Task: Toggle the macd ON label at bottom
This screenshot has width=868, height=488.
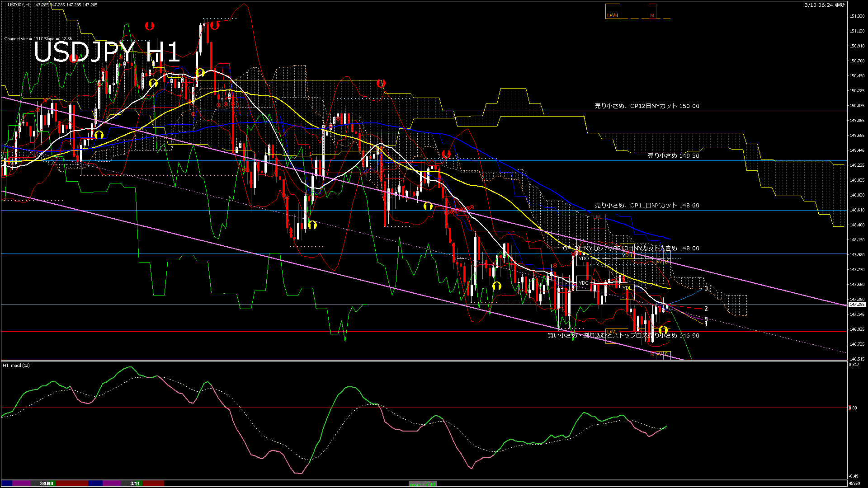Action: (423, 483)
